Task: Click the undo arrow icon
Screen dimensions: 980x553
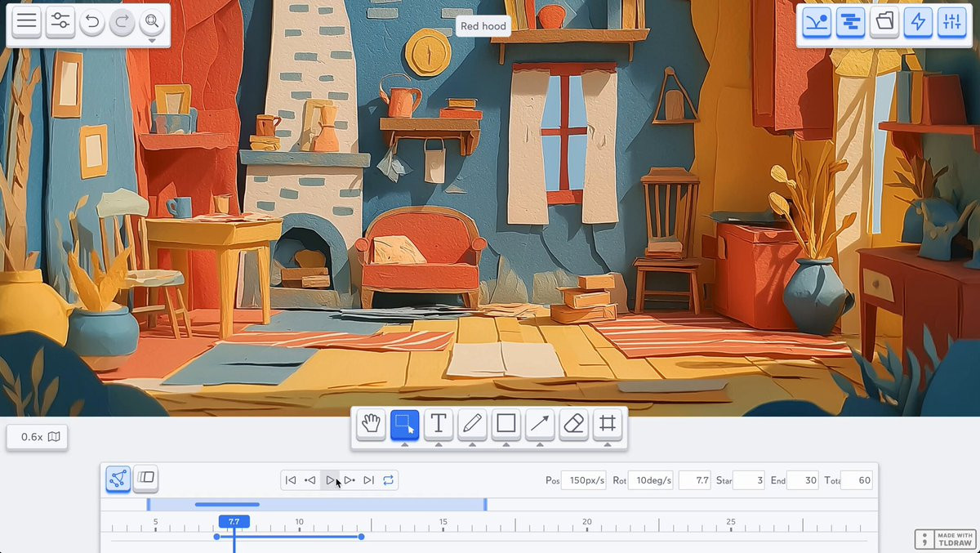Action: point(91,22)
